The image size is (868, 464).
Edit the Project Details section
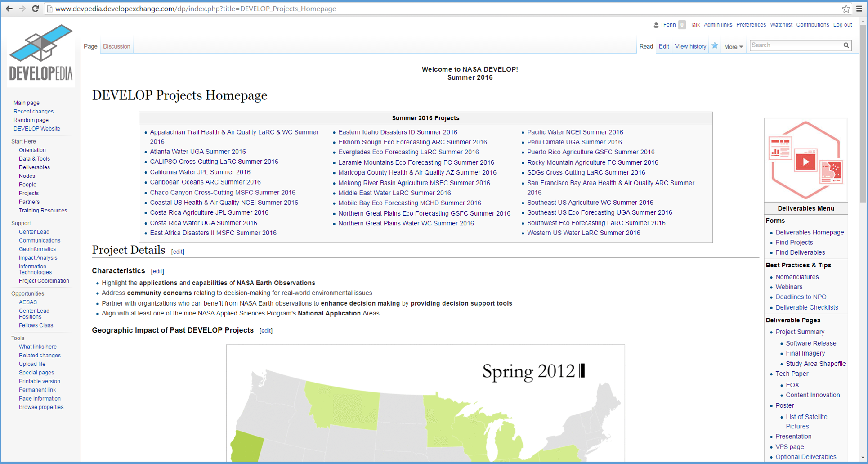pos(178,252)
